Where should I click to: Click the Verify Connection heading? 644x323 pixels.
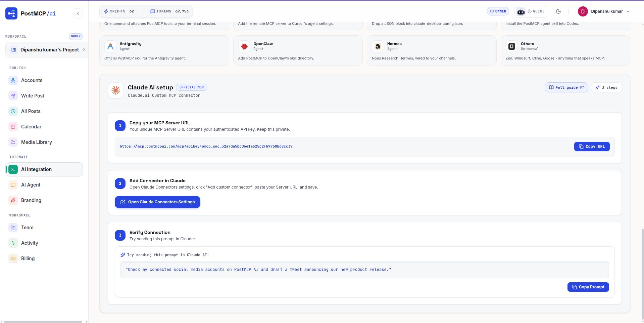click(150, 233)
